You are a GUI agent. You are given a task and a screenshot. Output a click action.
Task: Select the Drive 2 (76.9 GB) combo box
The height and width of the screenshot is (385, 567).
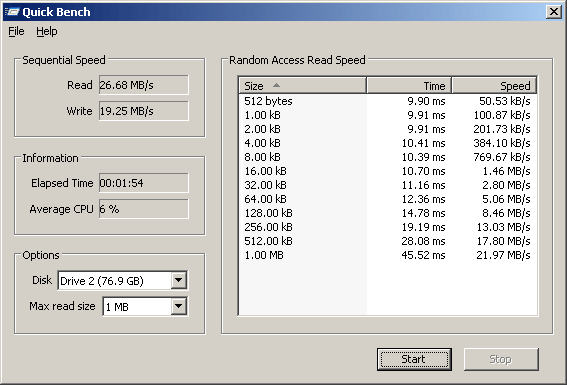(122, 281)
